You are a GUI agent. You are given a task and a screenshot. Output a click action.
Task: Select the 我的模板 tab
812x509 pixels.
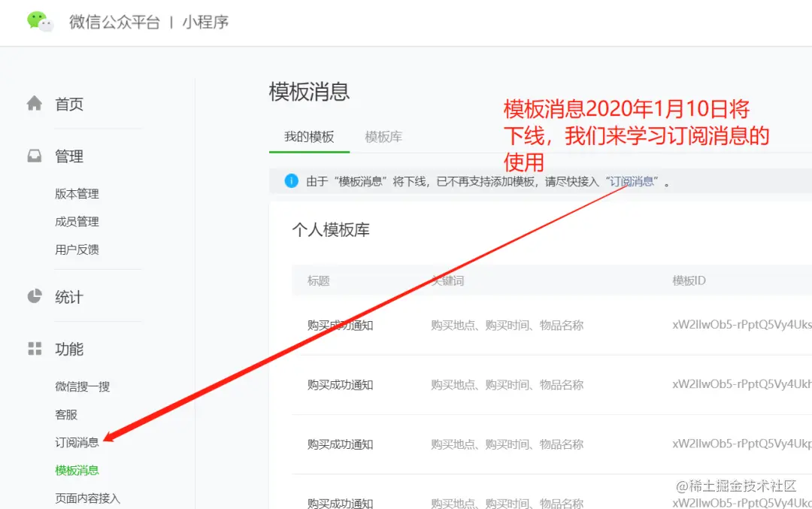click(308, 137)
